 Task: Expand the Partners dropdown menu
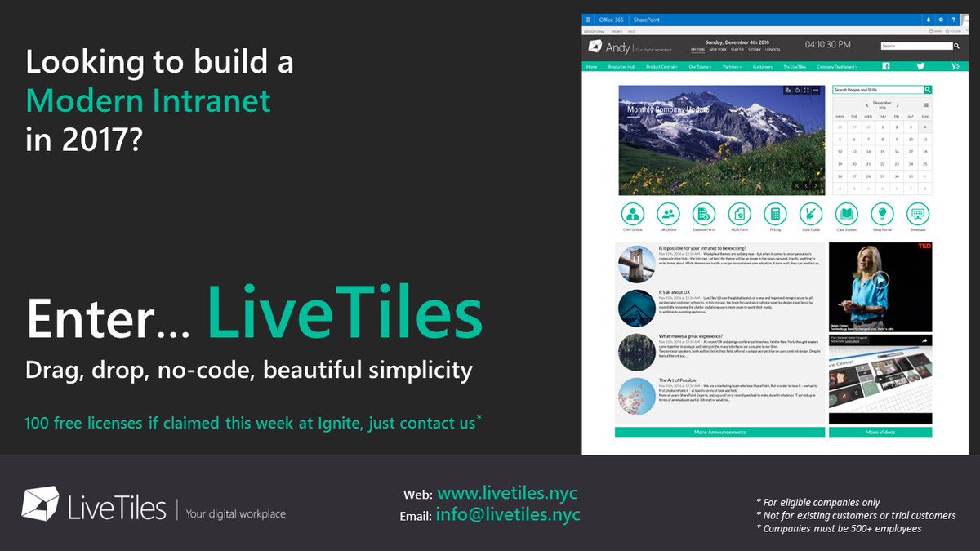(x=733, y=66)
